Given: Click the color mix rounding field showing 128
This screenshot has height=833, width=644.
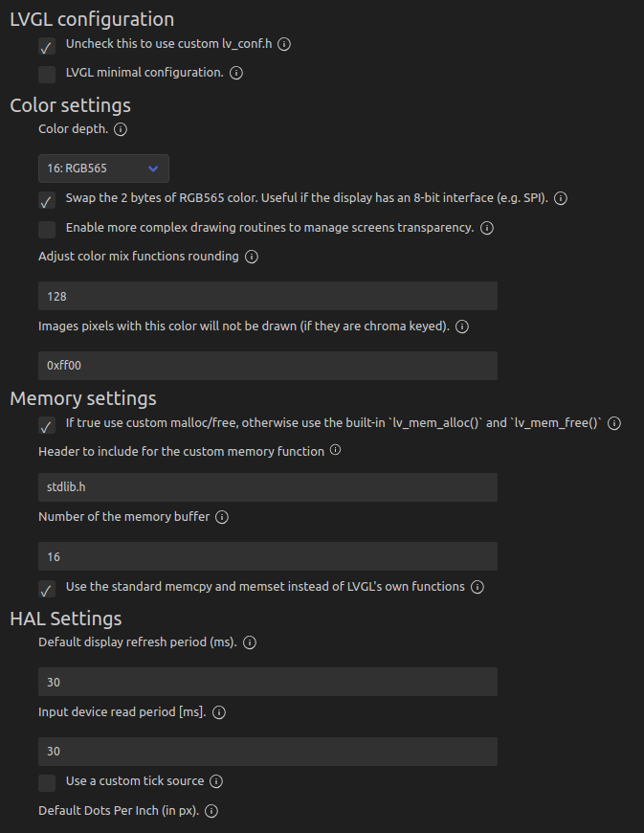Looking at the screenshot, I should pyautogui.click(x=268, y=296).
